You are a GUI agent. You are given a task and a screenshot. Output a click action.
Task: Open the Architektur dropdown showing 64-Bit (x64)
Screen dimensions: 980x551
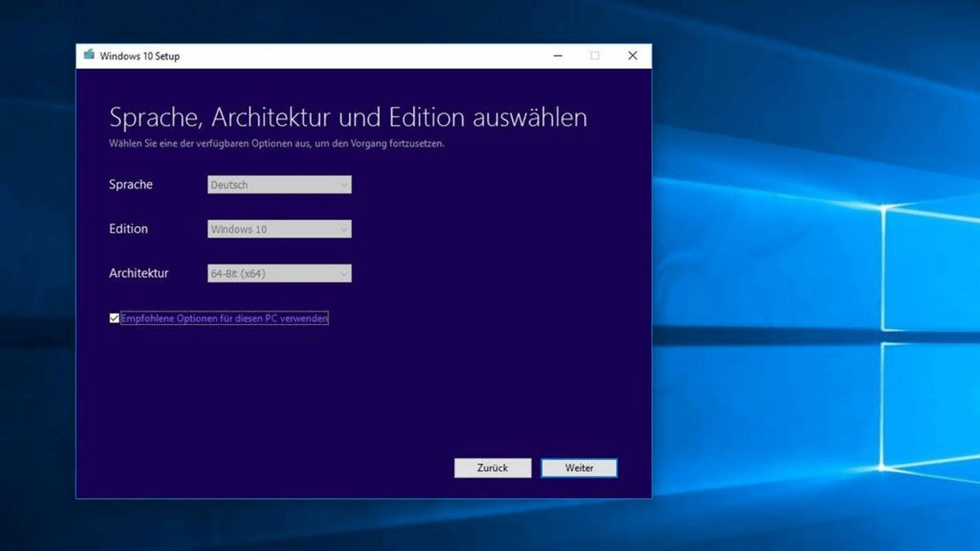[x=278, y=273]
